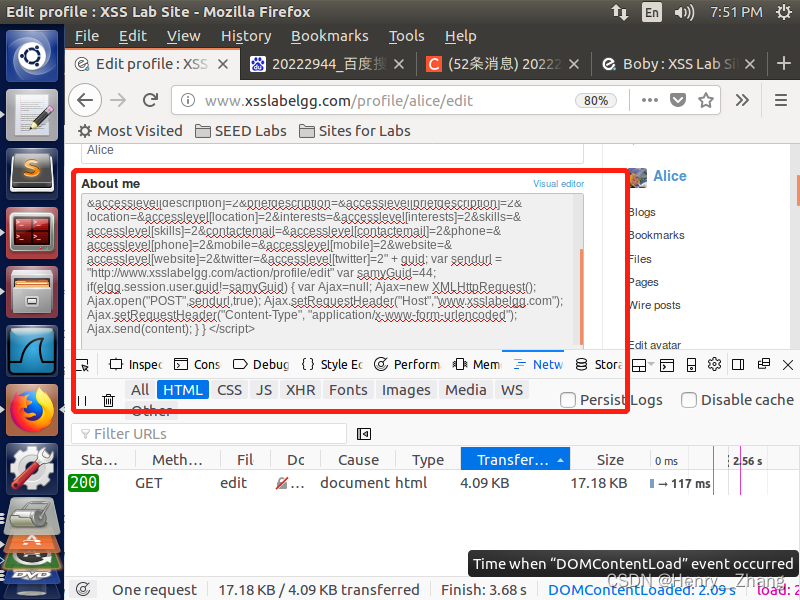Image resolution: width=800 pixels, height=600 pixels.
Task: Open the Style Editor panel
Action: tap(332, 365)
